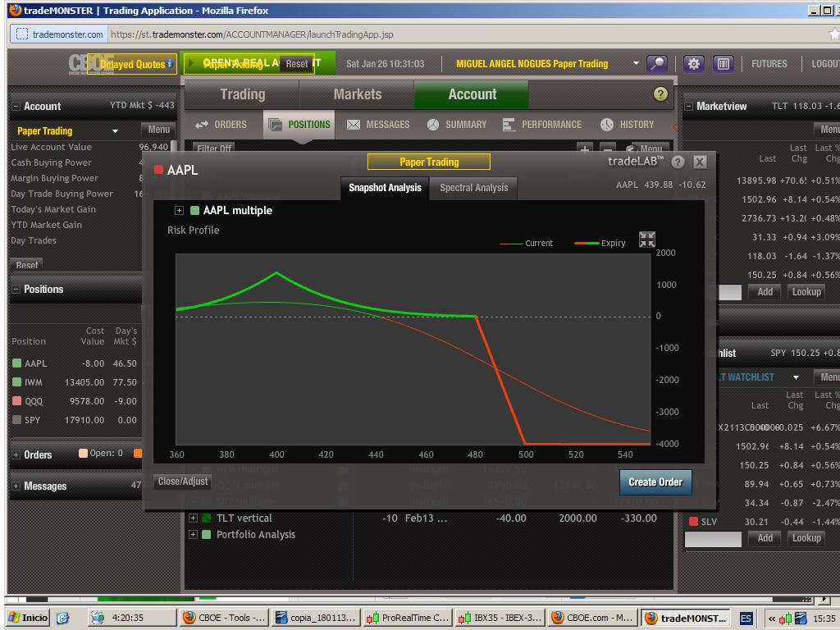Click the magnifier search icon in top bar
Screen dimensions: 840x630
click(x=657, y=64)
